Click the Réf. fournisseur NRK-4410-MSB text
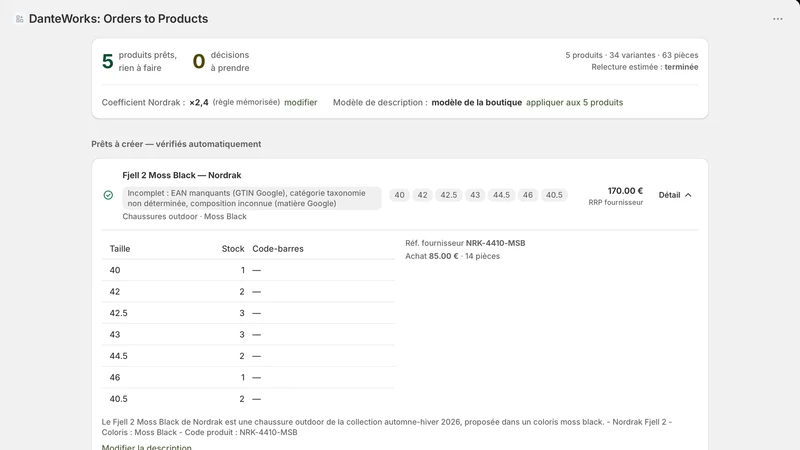This screenshot has width=800, height=450. click(465, 243)
